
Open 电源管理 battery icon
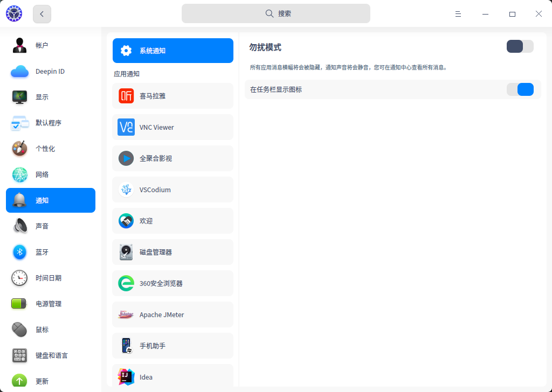tap(19, 304)
